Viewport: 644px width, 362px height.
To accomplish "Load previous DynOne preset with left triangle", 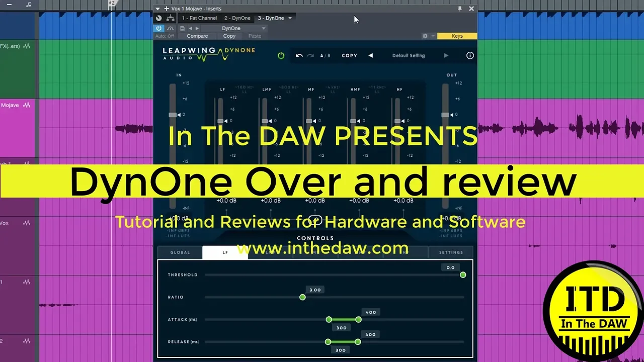I will pyautogui.click(x=371, y=56).
